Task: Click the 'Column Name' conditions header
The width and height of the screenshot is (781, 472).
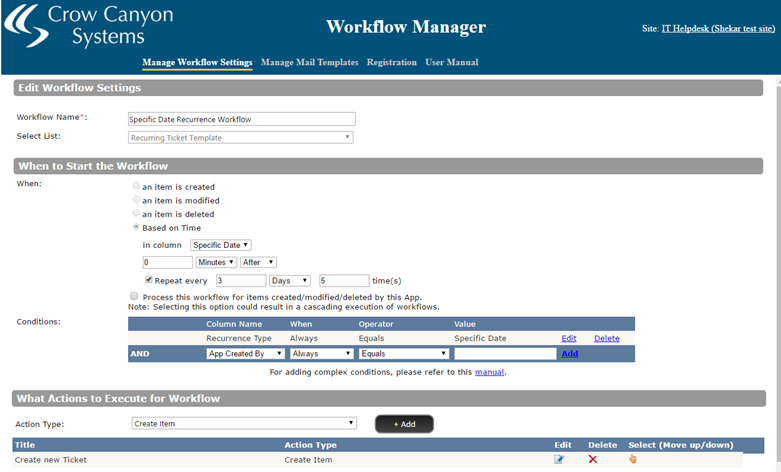Action: [234, 324]
